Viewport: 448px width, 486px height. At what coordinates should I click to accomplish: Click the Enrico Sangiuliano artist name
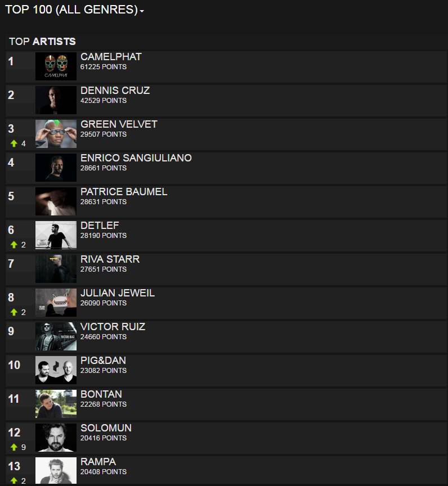(x=136, y=158)
